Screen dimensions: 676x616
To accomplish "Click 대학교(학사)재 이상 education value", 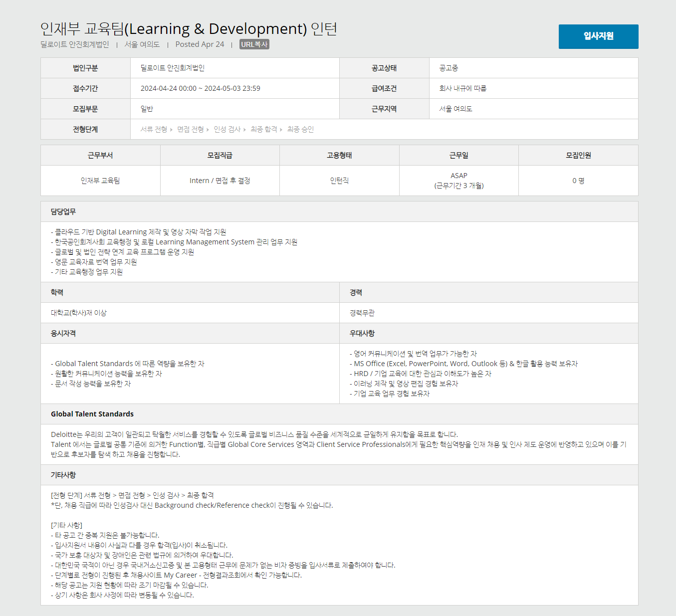I will point(79,313).
